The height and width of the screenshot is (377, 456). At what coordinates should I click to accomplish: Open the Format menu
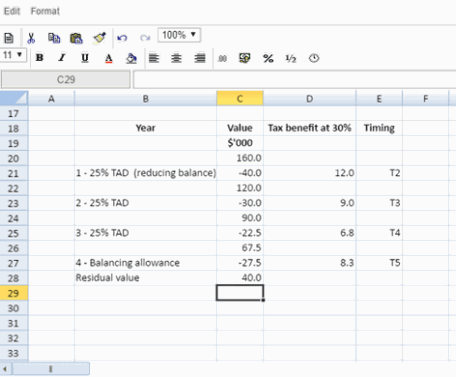[x=45, y=11]
